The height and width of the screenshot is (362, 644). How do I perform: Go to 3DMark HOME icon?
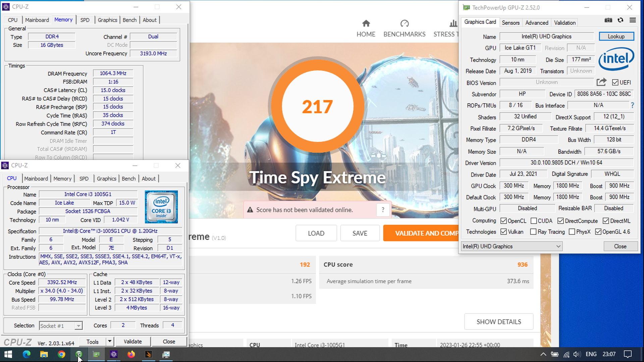coord(366,23)
